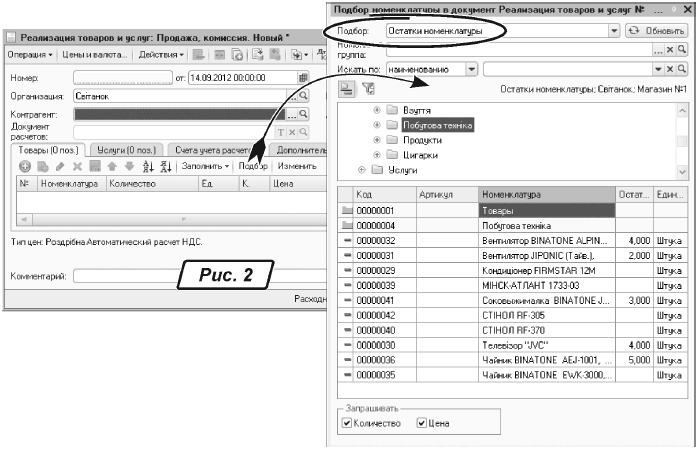Screen dimensions: 698x449
Task: Toggle the hierarchy view icon beside the filter
Action: coord(346,89)
